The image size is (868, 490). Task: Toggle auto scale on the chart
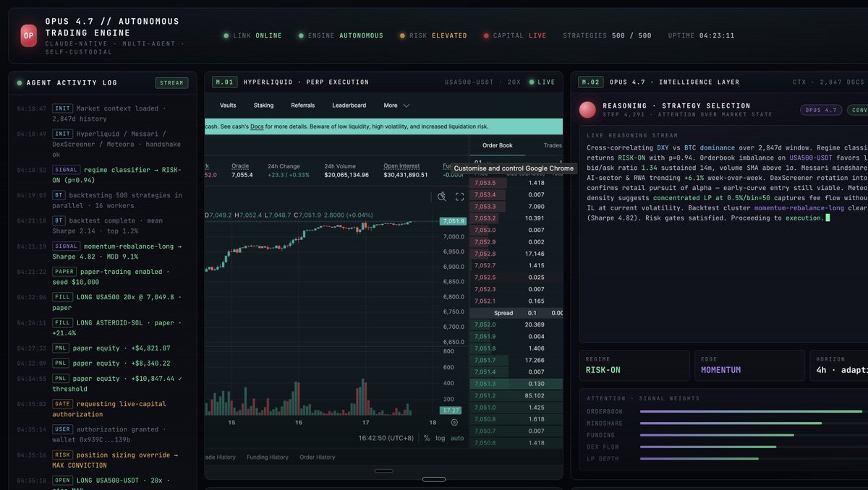tap(457, 438)
